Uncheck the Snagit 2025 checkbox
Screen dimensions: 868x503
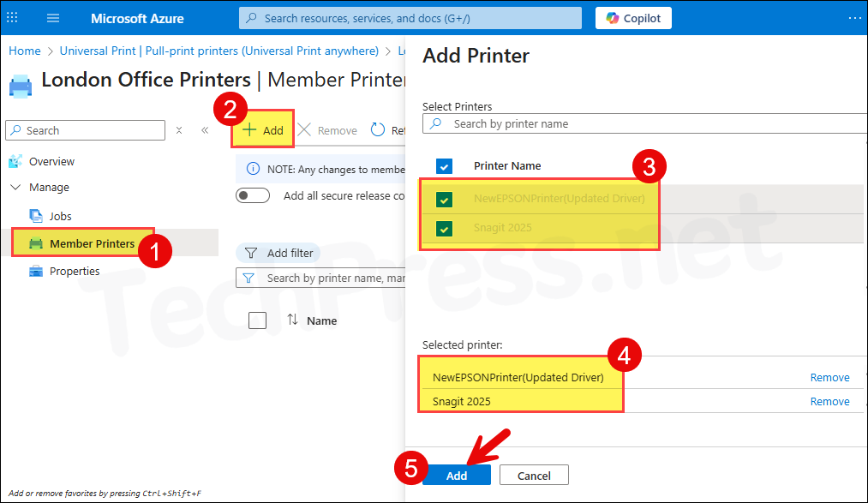444,229
